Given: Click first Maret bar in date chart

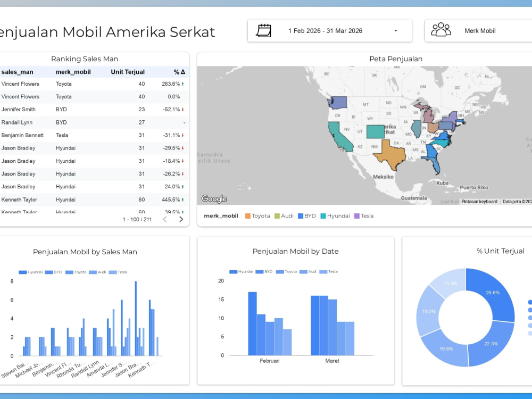Looking at the screenshot, I should click(x=315, y=326).
